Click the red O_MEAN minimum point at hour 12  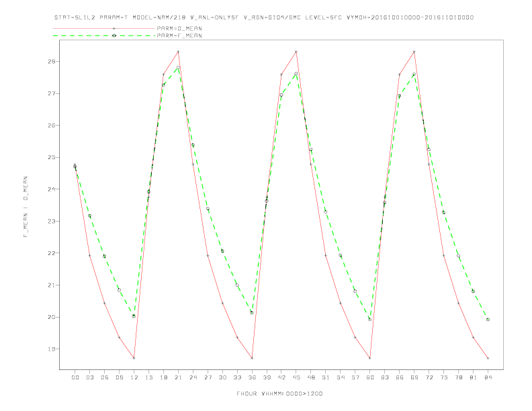click(x=134, y=358)
